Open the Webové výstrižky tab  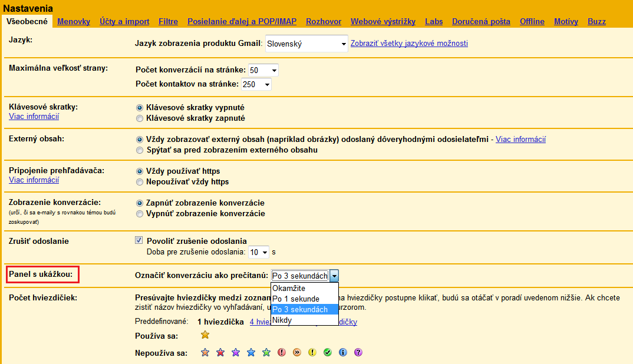[383, 21]
